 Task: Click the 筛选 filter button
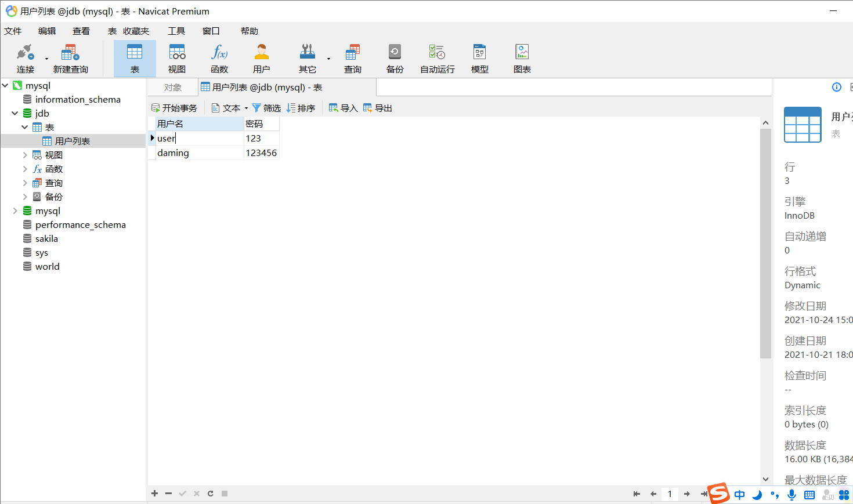pos(266,108)
